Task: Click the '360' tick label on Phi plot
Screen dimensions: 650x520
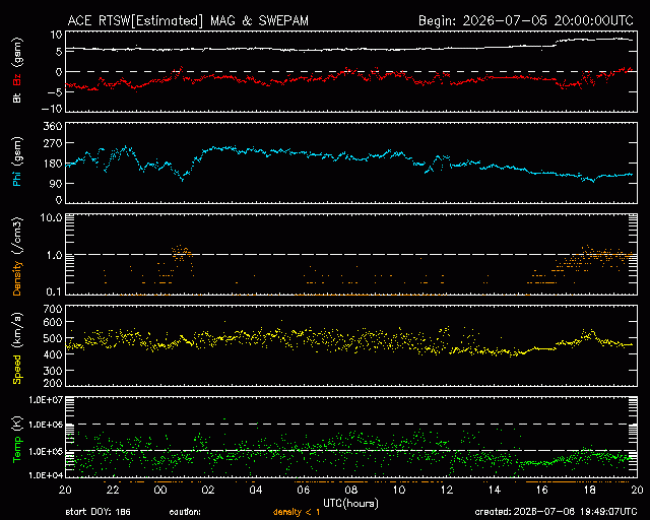Action: pos(53,126)
